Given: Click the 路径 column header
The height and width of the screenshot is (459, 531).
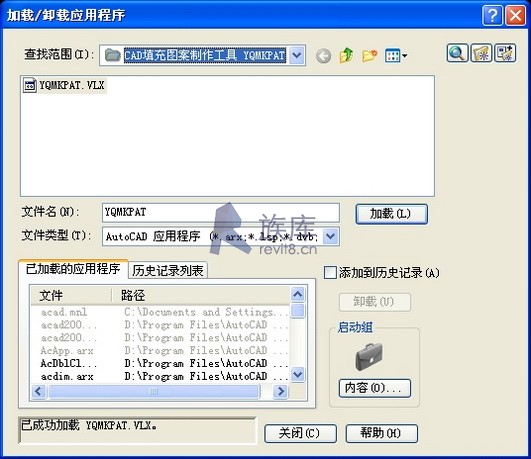Looking at the screenshot, I should tap(200, 295).
